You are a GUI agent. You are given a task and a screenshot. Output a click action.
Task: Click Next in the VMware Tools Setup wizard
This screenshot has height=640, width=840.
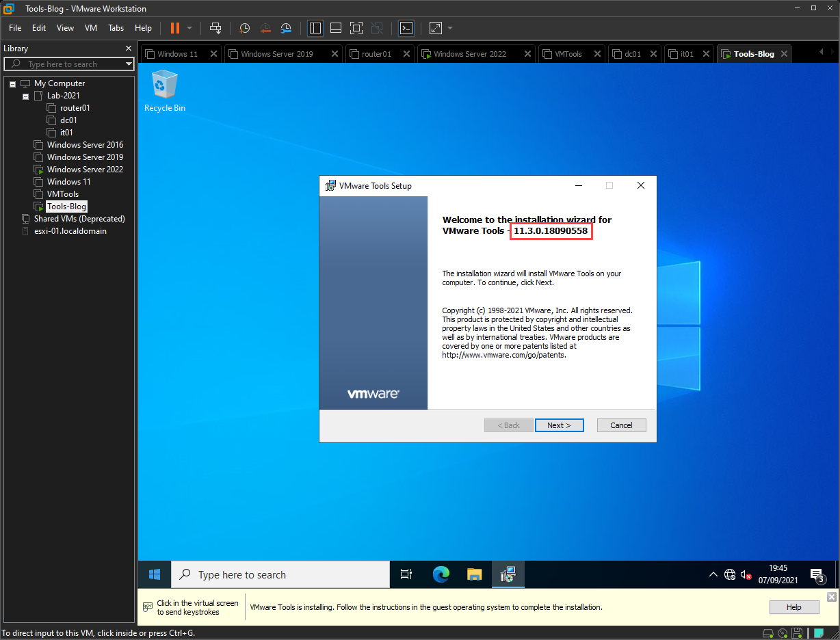559,425
